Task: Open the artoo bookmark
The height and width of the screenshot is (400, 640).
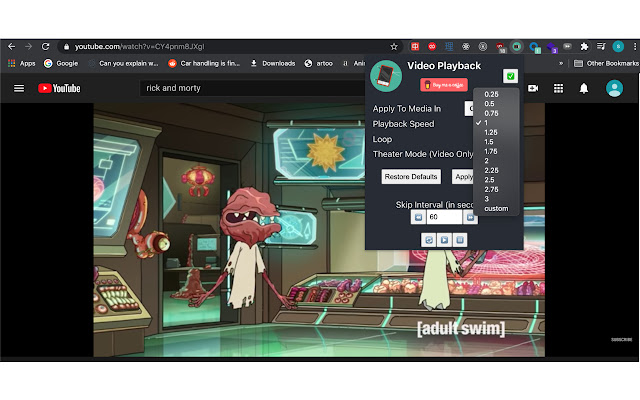Action: coord(319,63)
